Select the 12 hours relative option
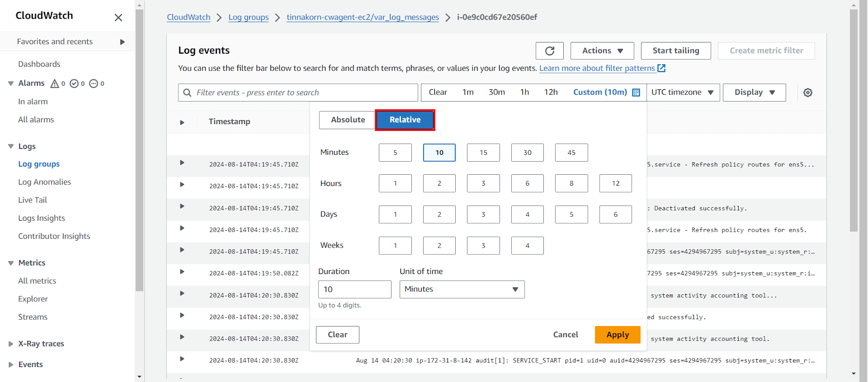Image resolution: width=868 pixels, height=382 pixels. coord(615,183)
